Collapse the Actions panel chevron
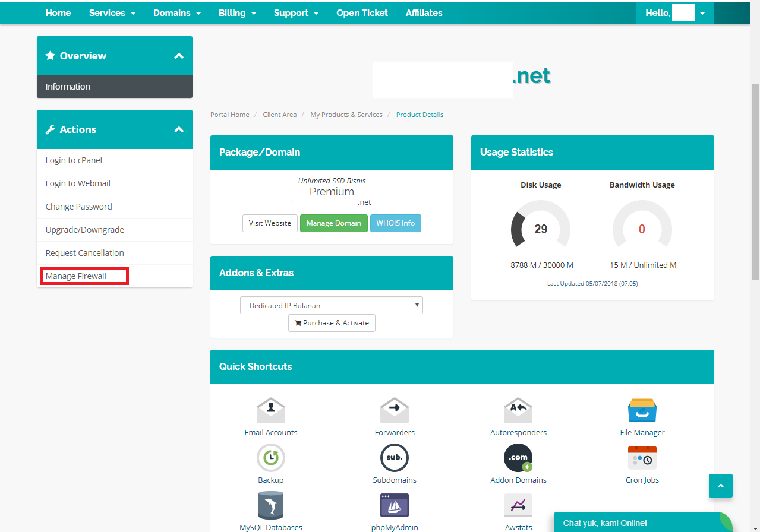The width and height of the screenshot is (760, 532). (178, 129)
